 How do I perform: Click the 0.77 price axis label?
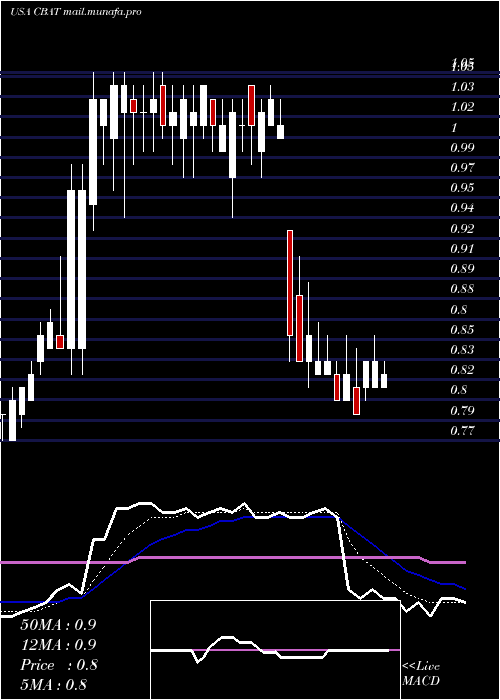462,431
